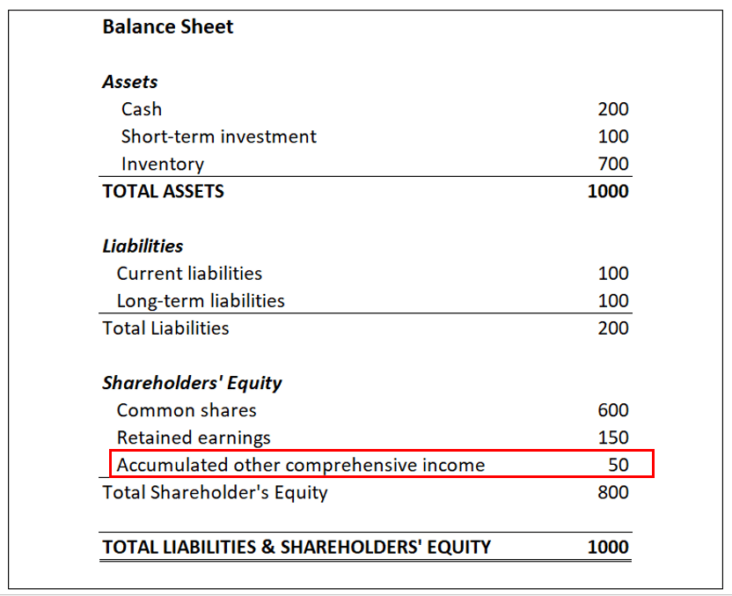Click the Balance Sheet title
732x596 pixels.
(x=167, y=27)
